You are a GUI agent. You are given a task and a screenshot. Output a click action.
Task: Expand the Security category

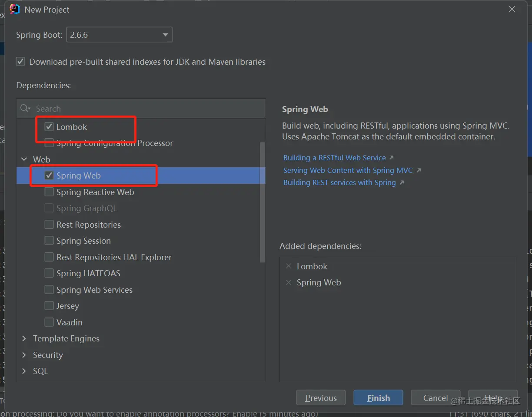[x=24, y=355]
